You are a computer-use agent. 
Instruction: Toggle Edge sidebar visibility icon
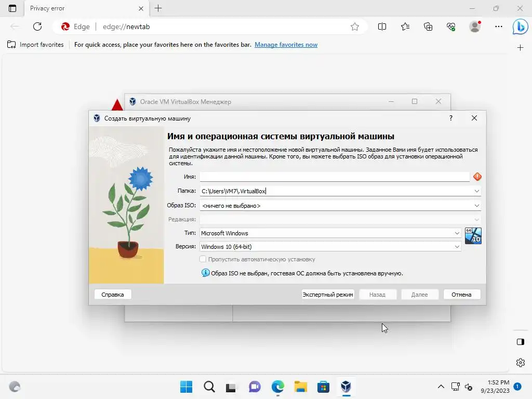[x=521, y=342]
